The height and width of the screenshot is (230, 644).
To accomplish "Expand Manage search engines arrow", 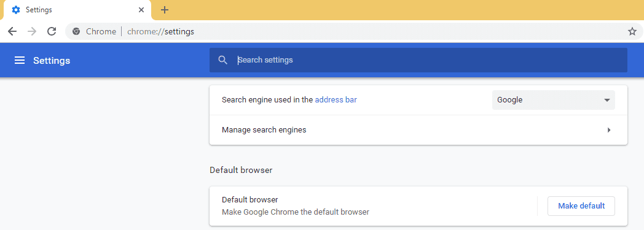I will pos(609,130).
